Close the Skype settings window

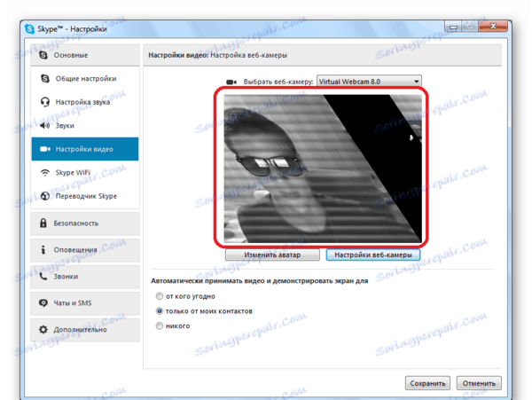[x=493, y=26]
